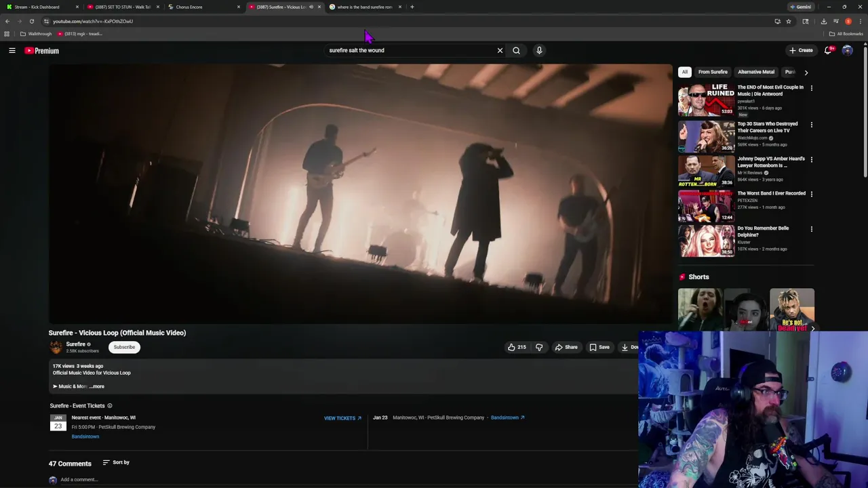
Task: Click install app icon in address bar
Action: point(777,21)
